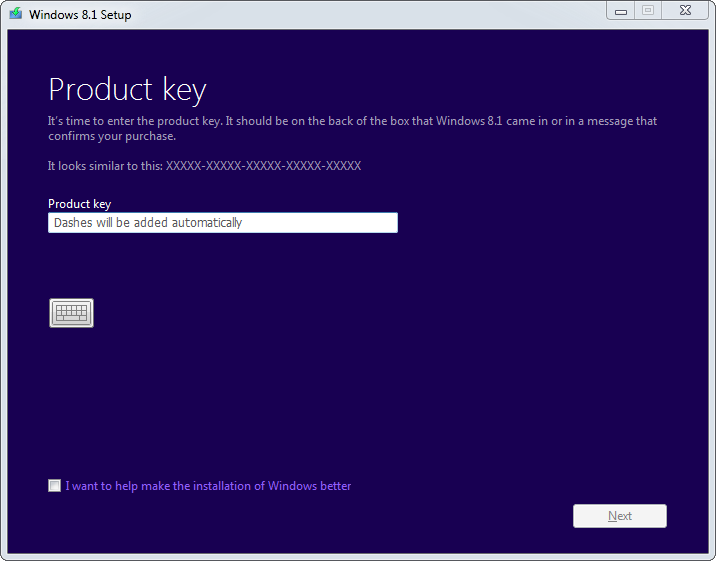
Task: Minimize the Windows 8.1 Setup window
Action: tap(621, 11)
